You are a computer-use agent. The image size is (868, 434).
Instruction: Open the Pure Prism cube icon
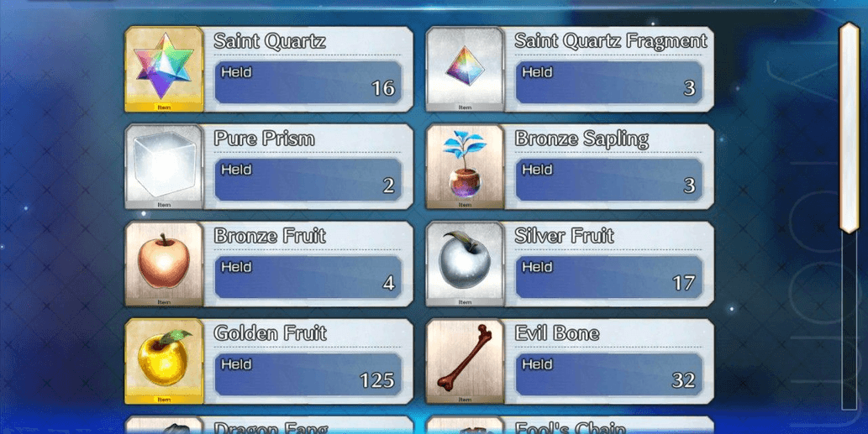pyautogui.click(x=164, y=166)
